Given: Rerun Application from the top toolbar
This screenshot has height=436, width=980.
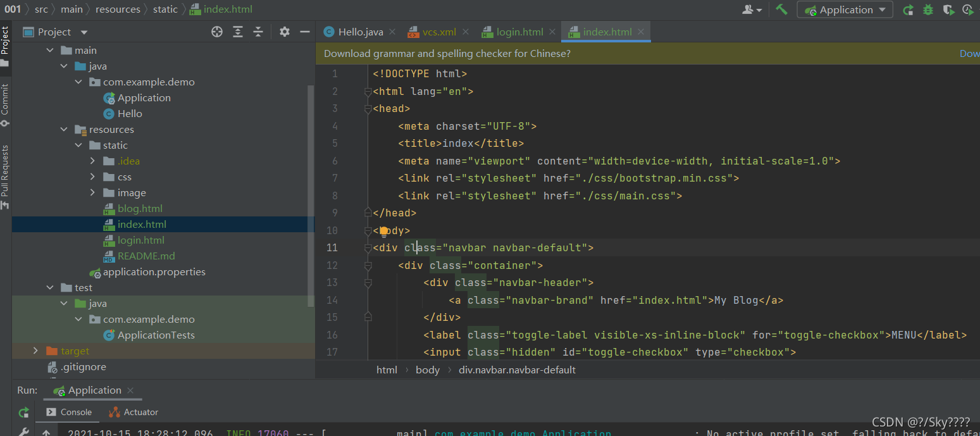Looking at the screenshot, I should coord(908,9).
